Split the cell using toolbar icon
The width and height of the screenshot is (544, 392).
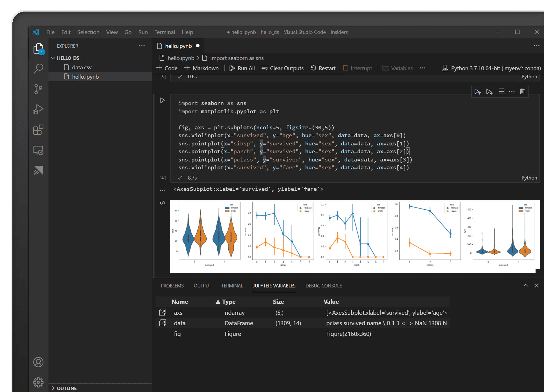click(501, 92)
